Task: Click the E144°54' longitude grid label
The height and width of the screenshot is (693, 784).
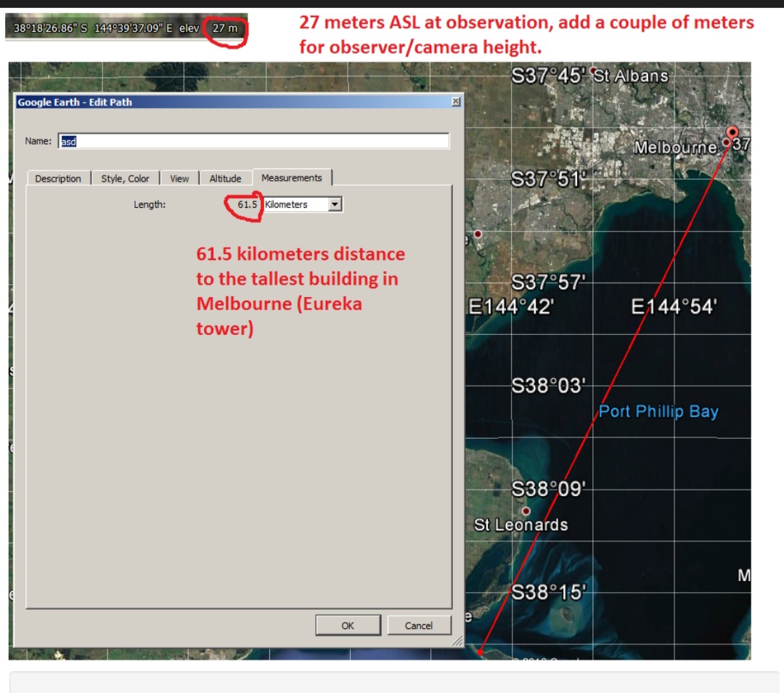Action: coord(674,307)
